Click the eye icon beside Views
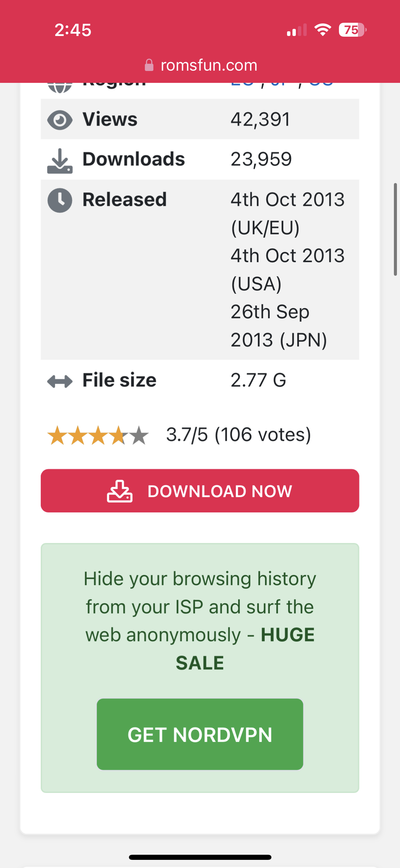Viewport: 400px width, 868px height. pos(60,120)
